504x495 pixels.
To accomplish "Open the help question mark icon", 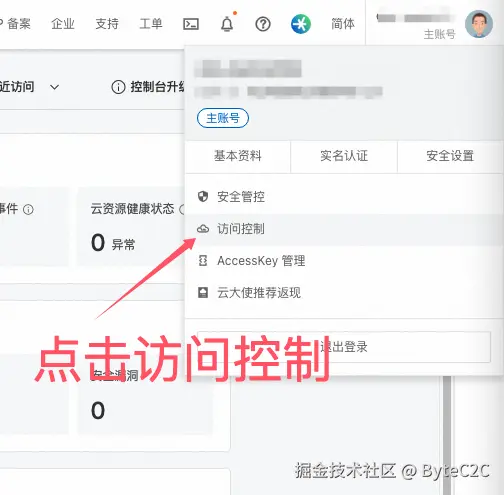I will [x=263, y=24].
